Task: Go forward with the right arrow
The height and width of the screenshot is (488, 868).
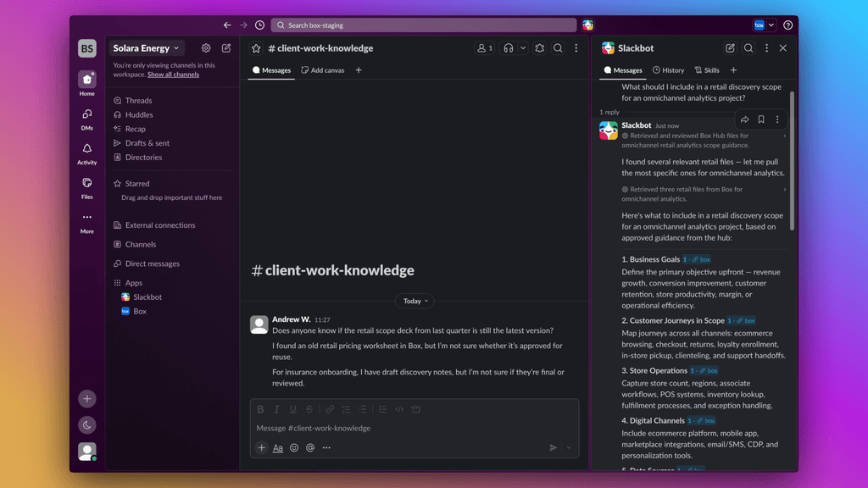Action: [243, 25]
